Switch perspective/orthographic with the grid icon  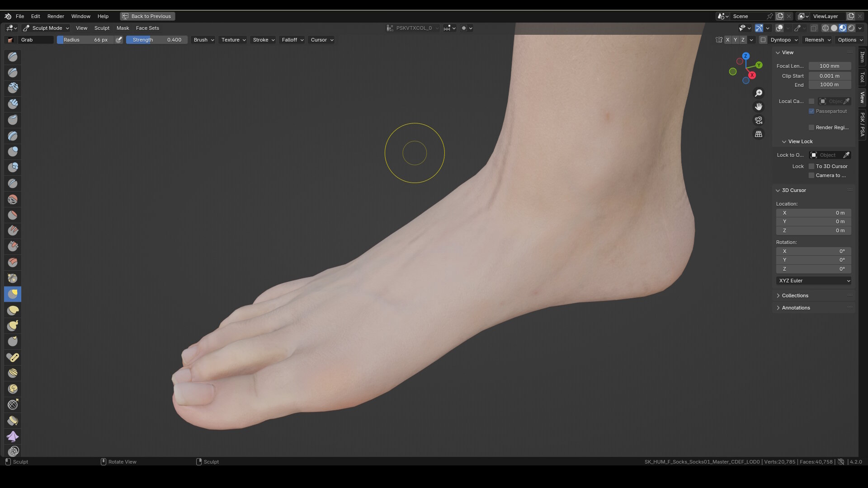coord(759,134)
